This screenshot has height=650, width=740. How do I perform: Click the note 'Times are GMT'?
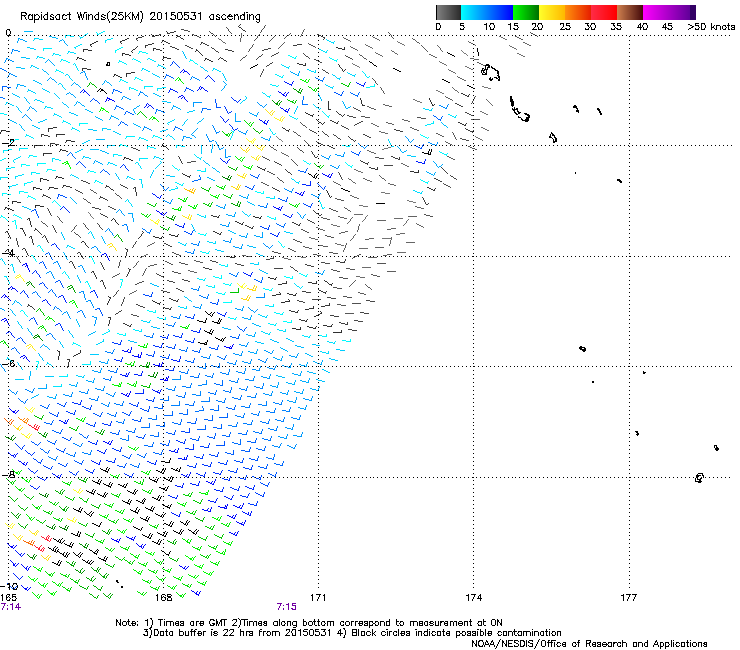[192, 623]
